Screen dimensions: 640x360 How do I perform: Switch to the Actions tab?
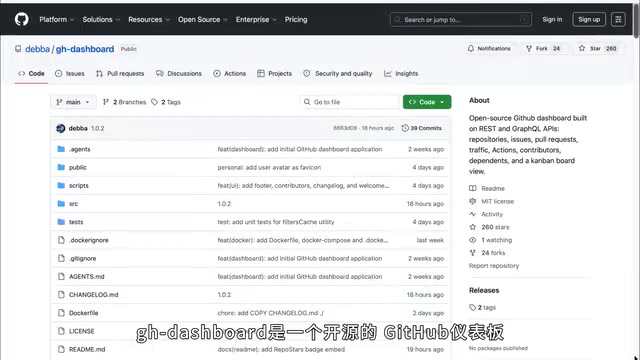pos(229,73)
